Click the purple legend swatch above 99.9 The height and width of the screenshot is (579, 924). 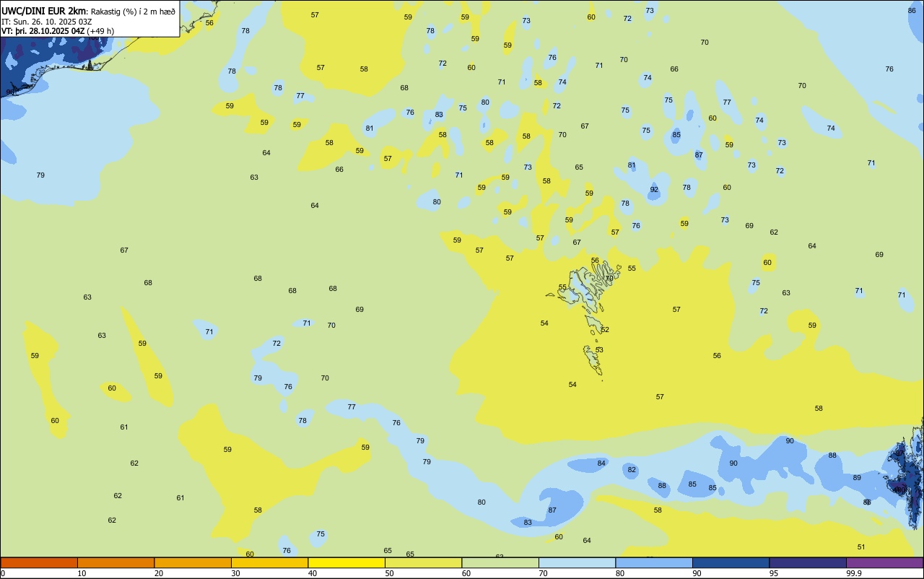[x=884, y=562]
